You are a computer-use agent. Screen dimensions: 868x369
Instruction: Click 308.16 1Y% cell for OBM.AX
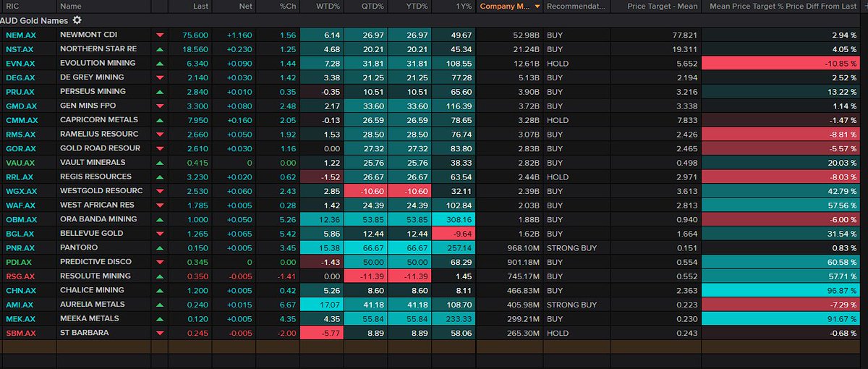pos(454,219)
